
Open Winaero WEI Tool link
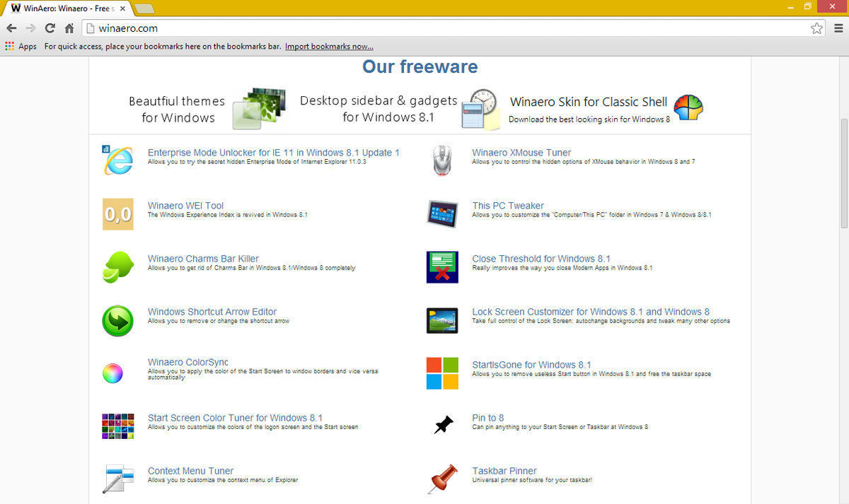[x=185, y=206]
